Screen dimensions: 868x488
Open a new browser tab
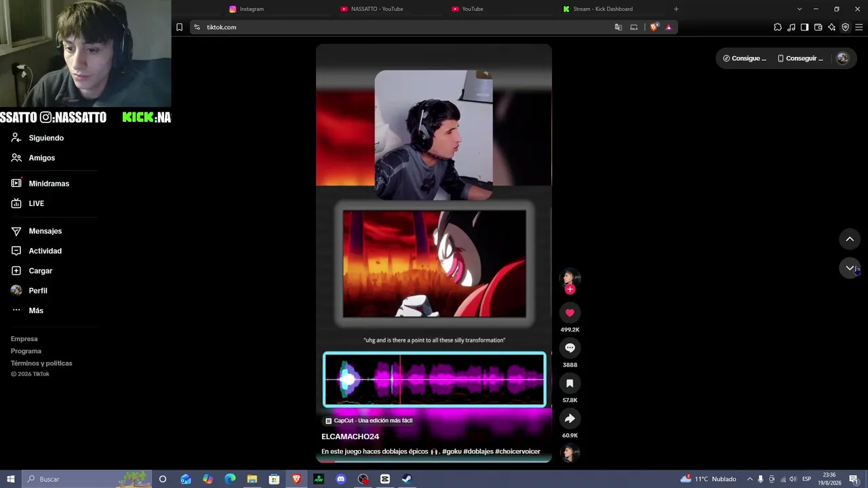point(676,9)
